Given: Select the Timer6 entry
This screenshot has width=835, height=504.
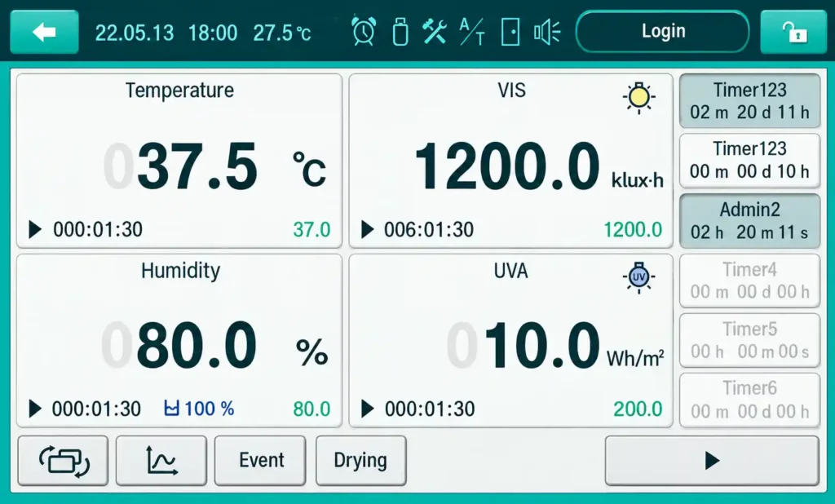Looking at the screenshot, I should click(x=750, y=400).
